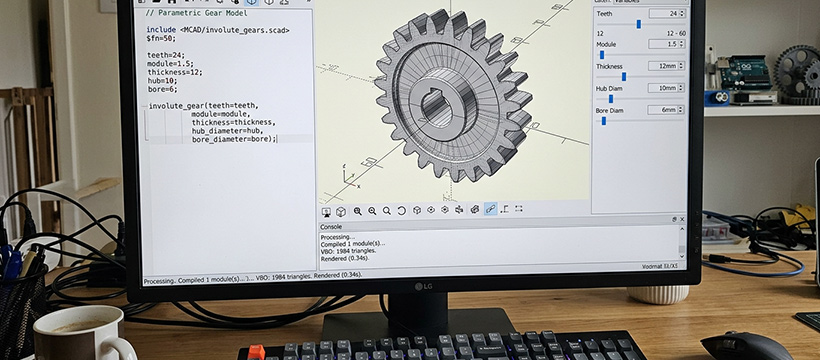Click the 'involute_gear(teeth=teeth,' code line
The width and height of the screenshot is (820, 360).
point(203,106)
